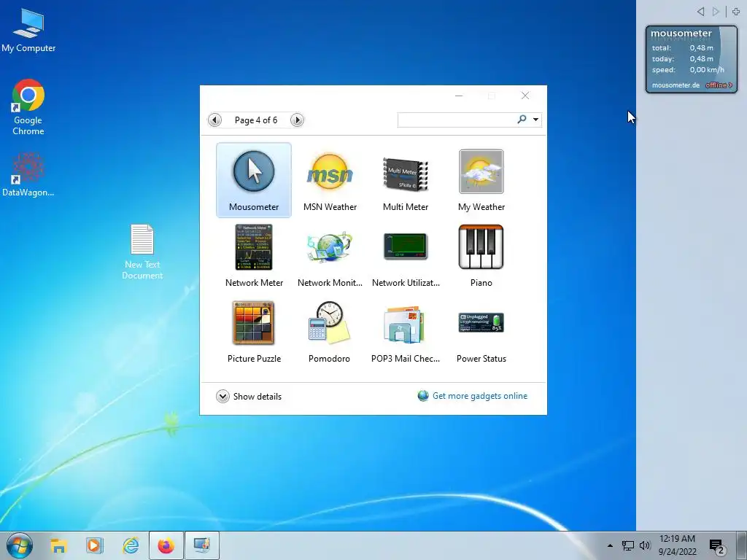Launch Media Player from taskbar

[94, 545]
